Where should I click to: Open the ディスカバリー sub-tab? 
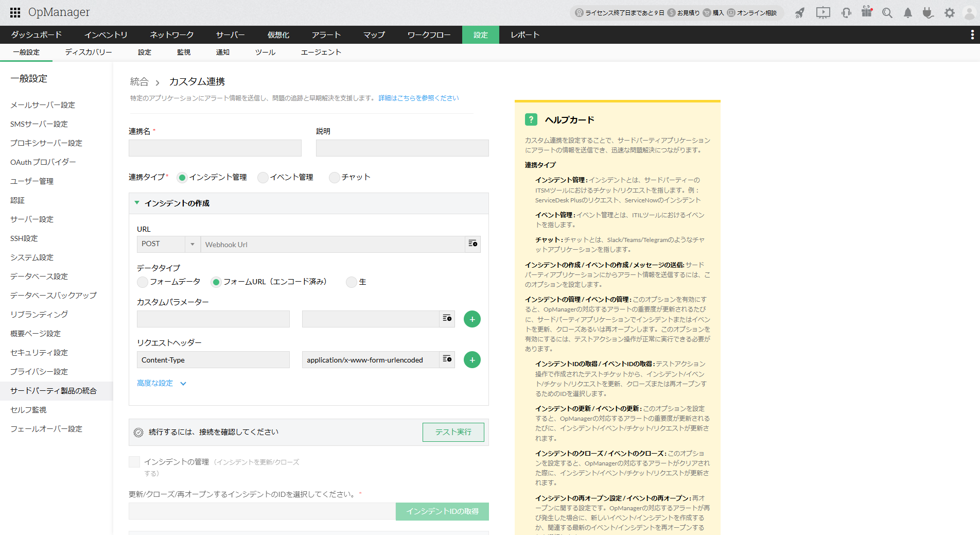(x=89, y=53)
